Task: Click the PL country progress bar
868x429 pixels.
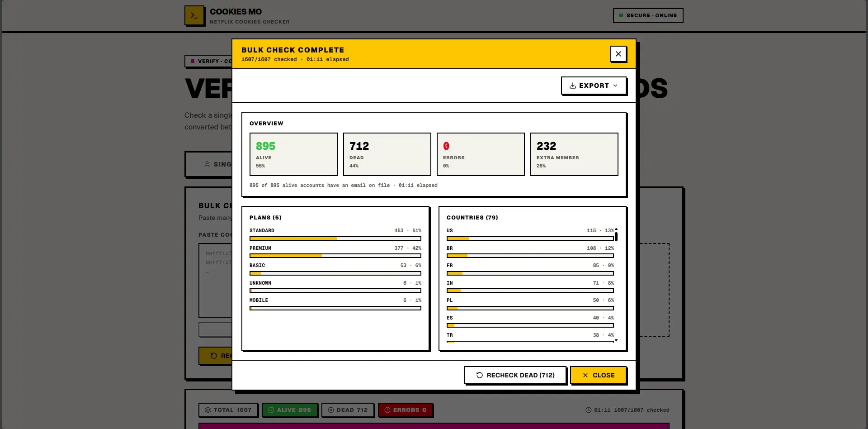Action: [x=530, y=308]
